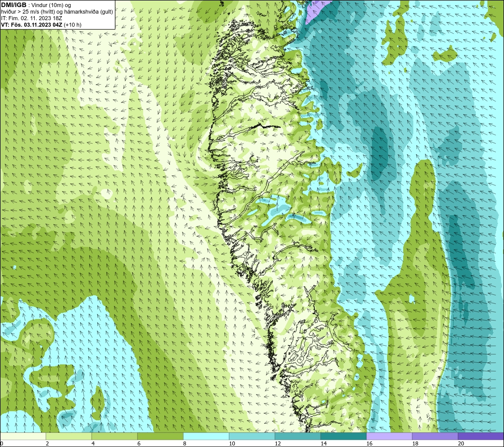Viewport: 504px width, 447px height.
Task: Click the 0–2 m/s palest legend swatch
Action: [x=23, y=436]
